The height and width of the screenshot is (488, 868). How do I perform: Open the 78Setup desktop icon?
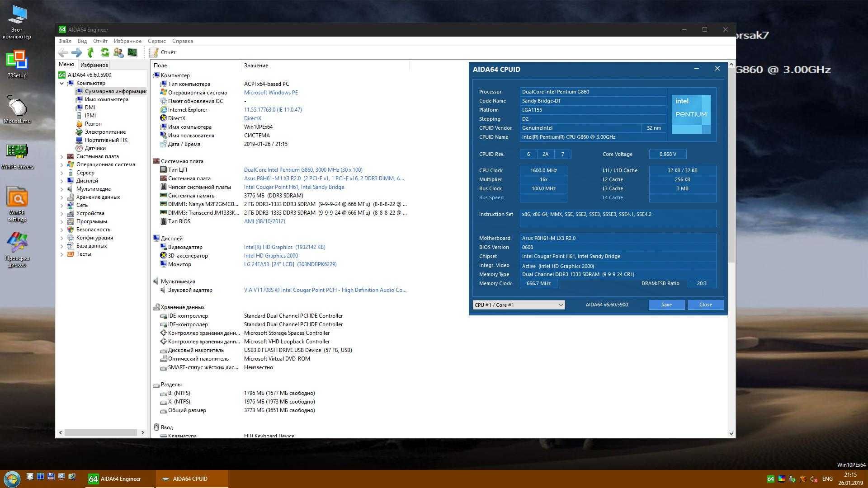point(17,65)
